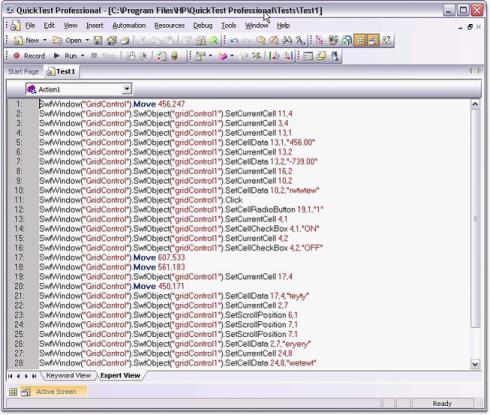This screenshot has width=490, height=415.
Task: Click the last-tab navigation arrow at bottom left
Action: 34,376
